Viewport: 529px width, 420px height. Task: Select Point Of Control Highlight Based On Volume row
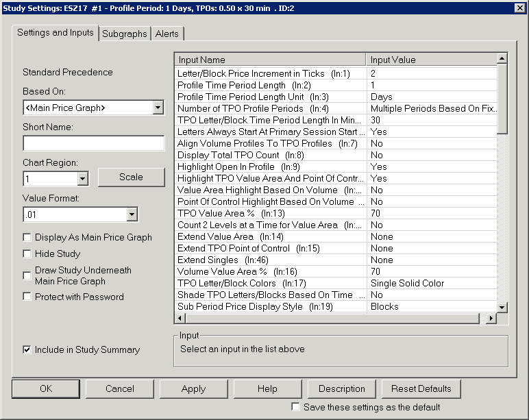(336, 201)
